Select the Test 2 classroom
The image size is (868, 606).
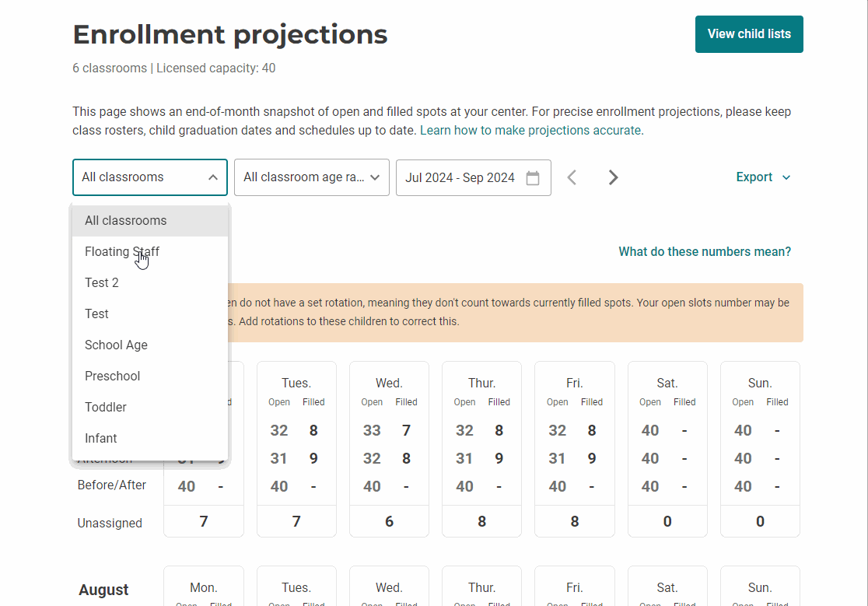coord(102,282)
